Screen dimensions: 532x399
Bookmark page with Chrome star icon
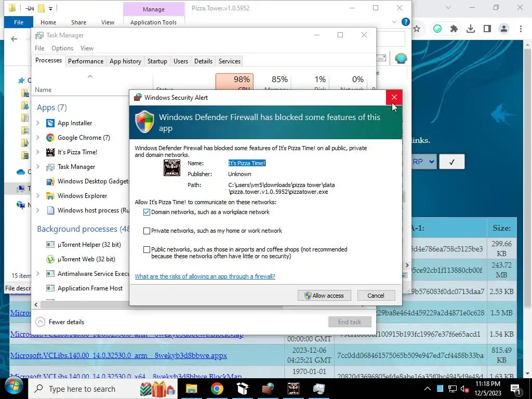(x=417, y=29)
